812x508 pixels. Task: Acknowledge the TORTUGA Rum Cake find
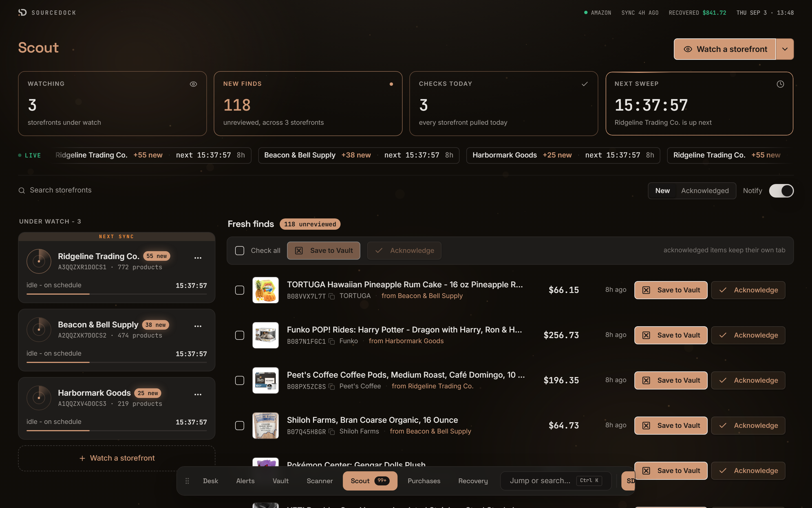click(748, 290)
